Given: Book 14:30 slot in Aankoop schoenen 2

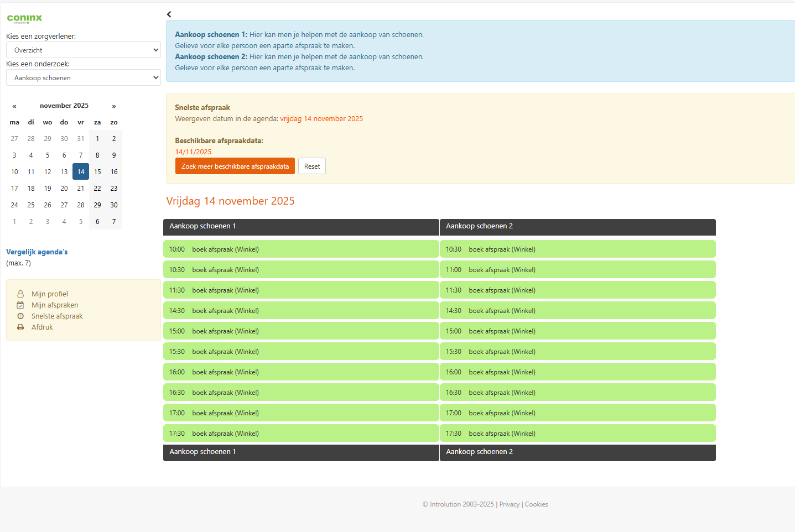Looking at the screenshot, I should pos(578,311).
